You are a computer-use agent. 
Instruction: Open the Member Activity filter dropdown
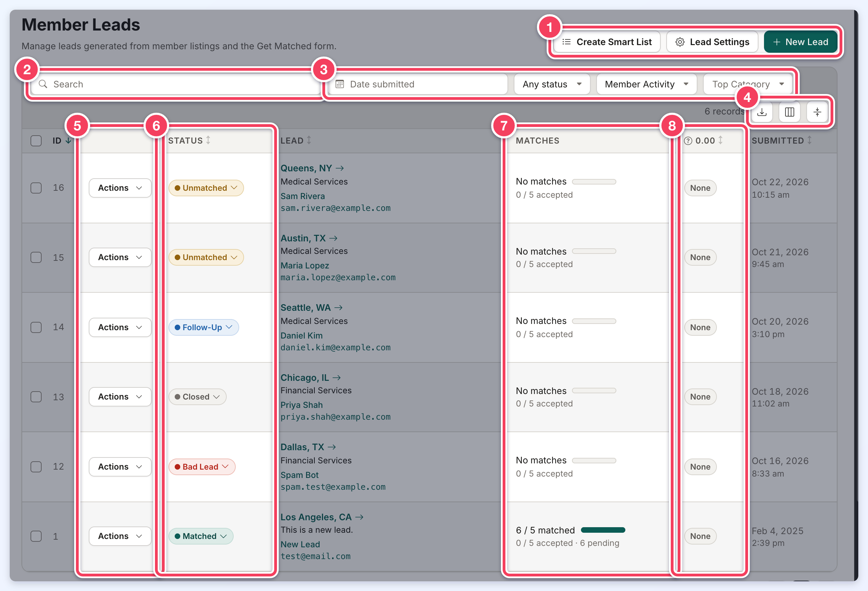click(x=646, y=84)
